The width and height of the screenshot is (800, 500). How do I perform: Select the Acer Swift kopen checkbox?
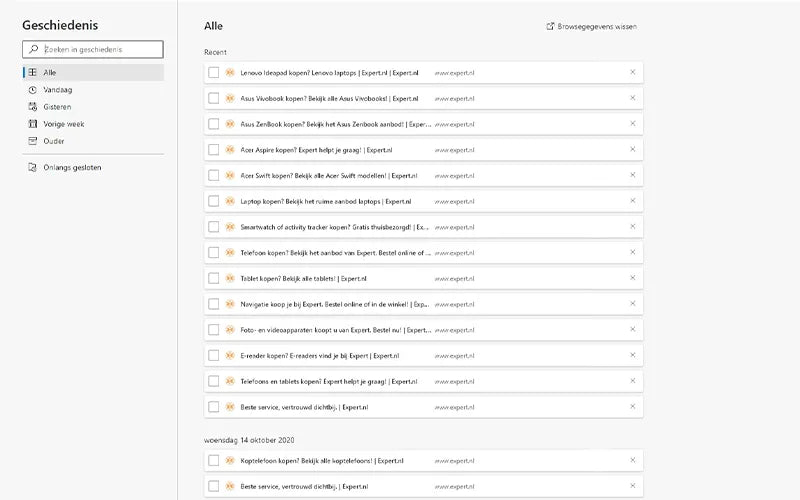(x=214, y=176)
